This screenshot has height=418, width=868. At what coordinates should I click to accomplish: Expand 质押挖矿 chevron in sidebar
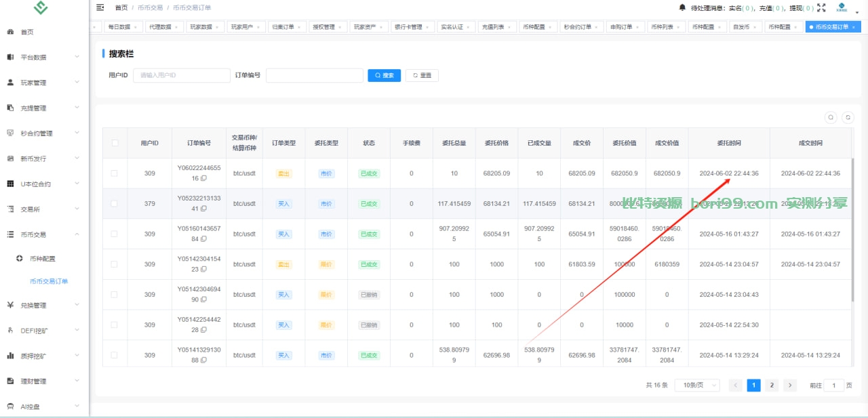click(77, 356)
